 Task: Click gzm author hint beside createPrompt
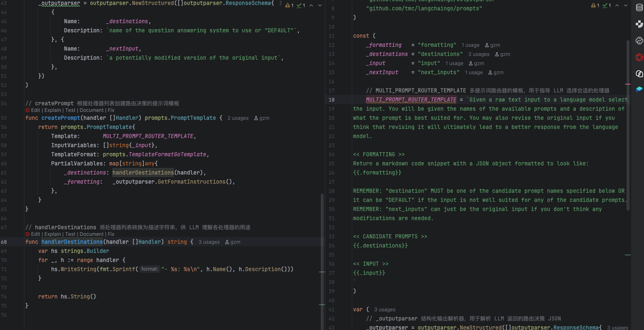click(x=261, y=118)
